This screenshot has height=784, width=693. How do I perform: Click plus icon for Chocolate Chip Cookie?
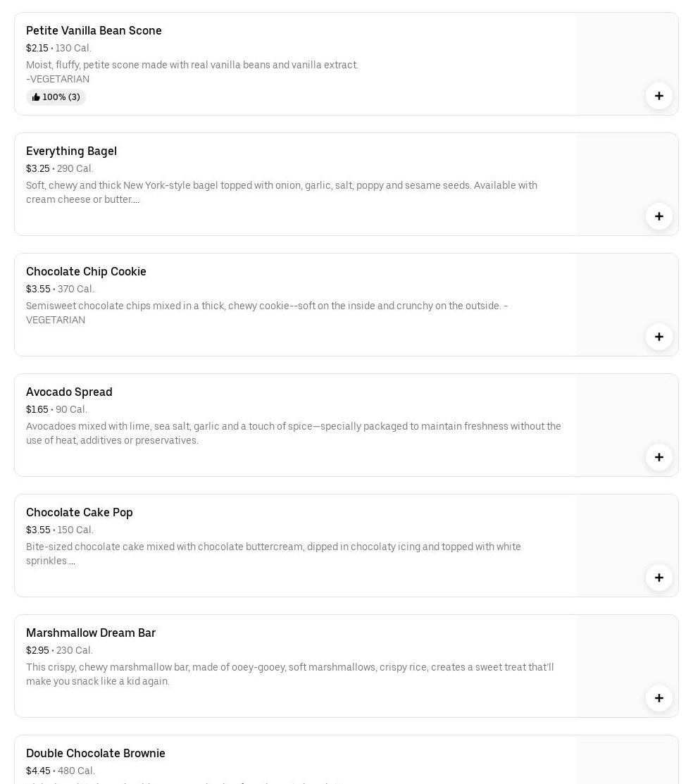pos(658,337)
